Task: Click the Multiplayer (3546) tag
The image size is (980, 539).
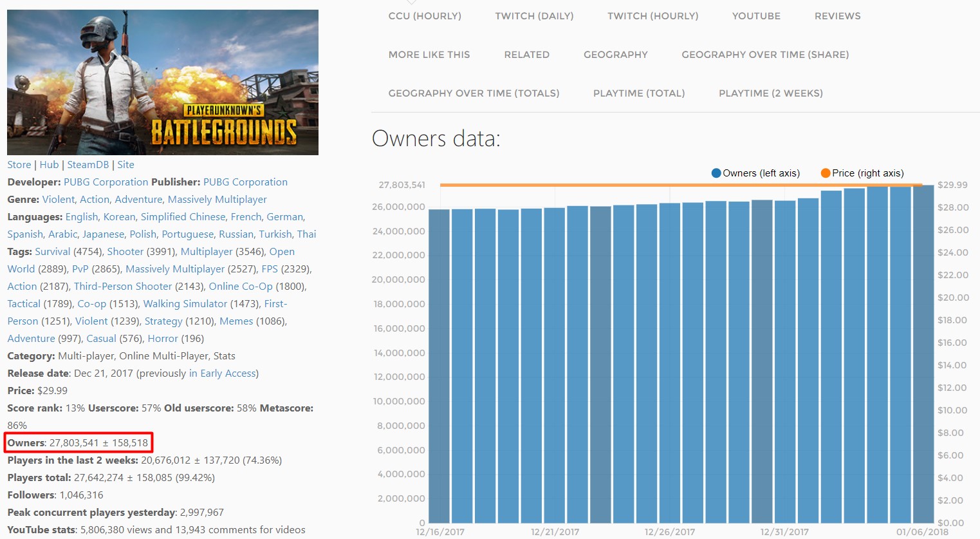Action: (207, 252)
